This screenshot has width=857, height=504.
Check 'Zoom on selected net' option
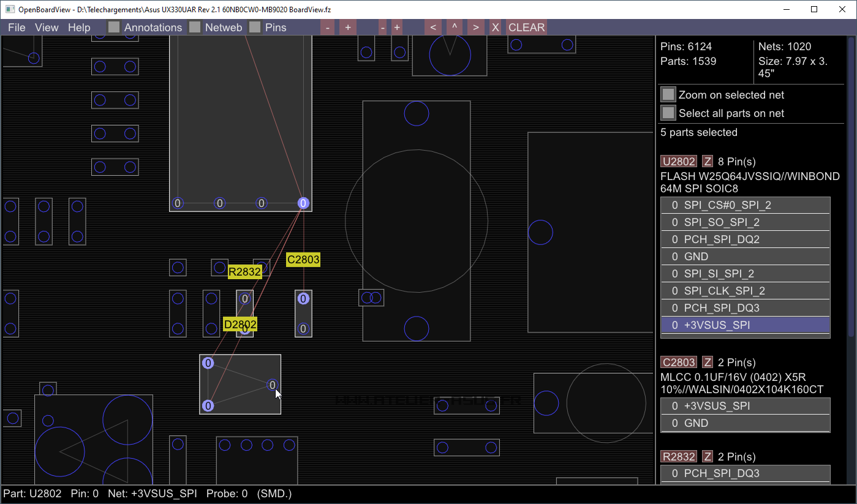click(x=668, y=95)
